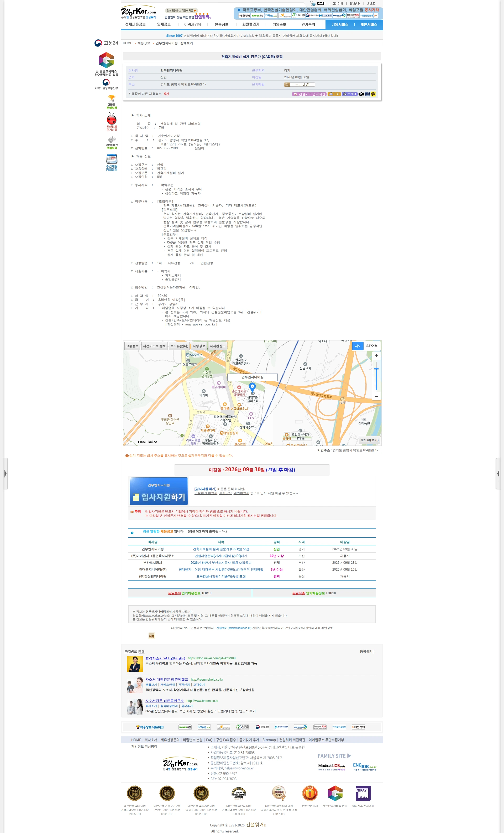Screen dimensions: 504x833
Task: Click 채용정보 breadcrumb link
Action: [x=144, y=43]
